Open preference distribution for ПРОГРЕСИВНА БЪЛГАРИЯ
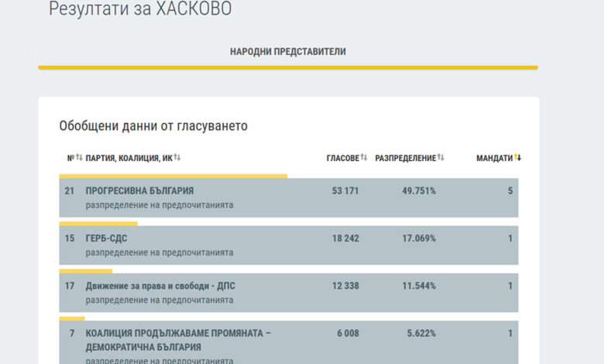This screenshot has height=364, width=604. 159,205
